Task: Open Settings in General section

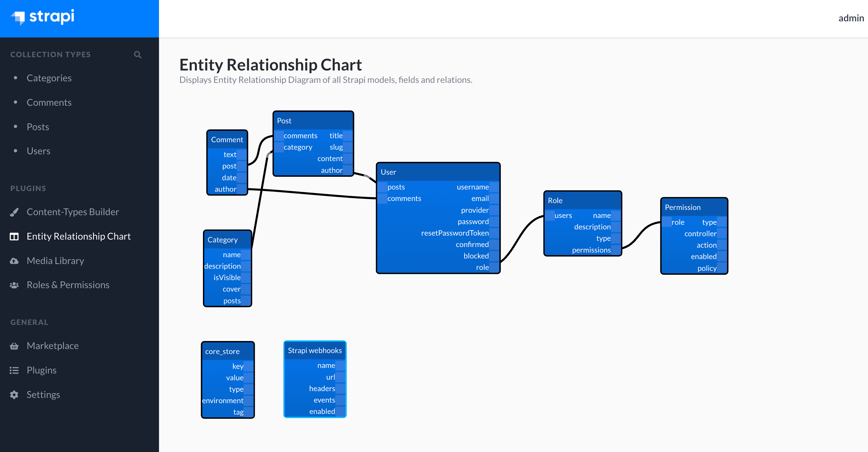Action: [43, 394]
